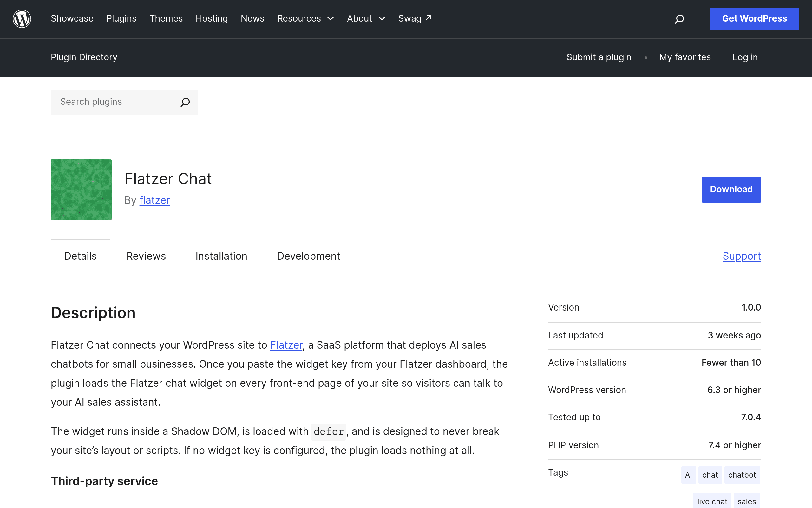Select the Details tab
The width and height of the screenshot is (812, 508).
coord(81,256)
